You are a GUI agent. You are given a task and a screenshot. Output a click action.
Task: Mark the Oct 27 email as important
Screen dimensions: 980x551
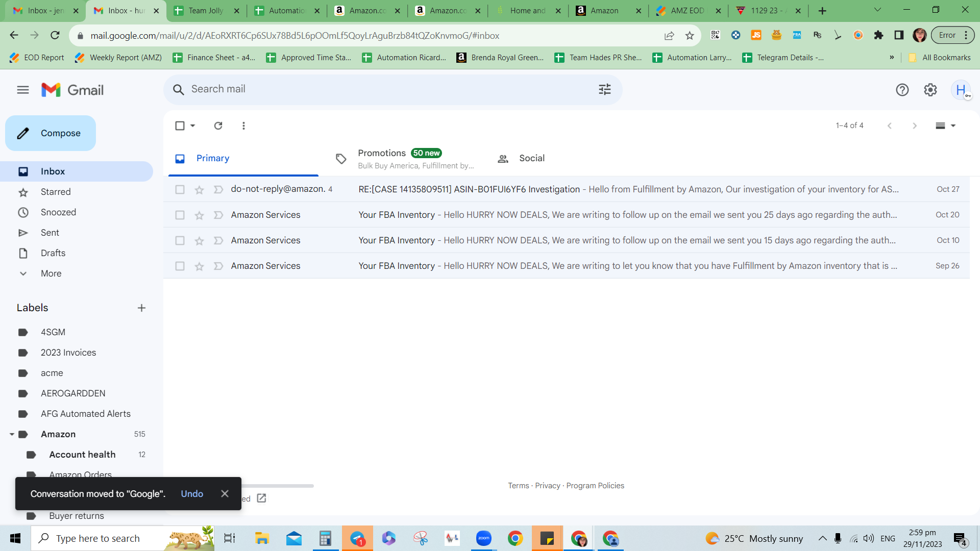coord(218,190)
